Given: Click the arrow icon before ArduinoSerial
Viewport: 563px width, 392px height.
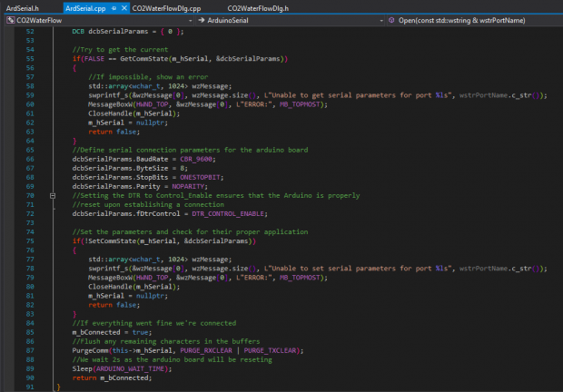Looking at the screenshot, I should click(202, 21).
